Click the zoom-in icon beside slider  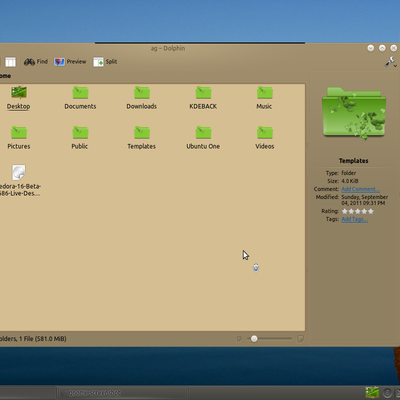(x=300, y=339)
